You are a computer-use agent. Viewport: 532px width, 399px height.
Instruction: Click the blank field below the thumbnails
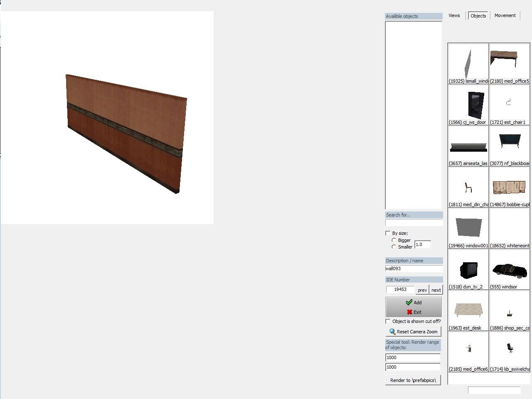coord(494,390)
